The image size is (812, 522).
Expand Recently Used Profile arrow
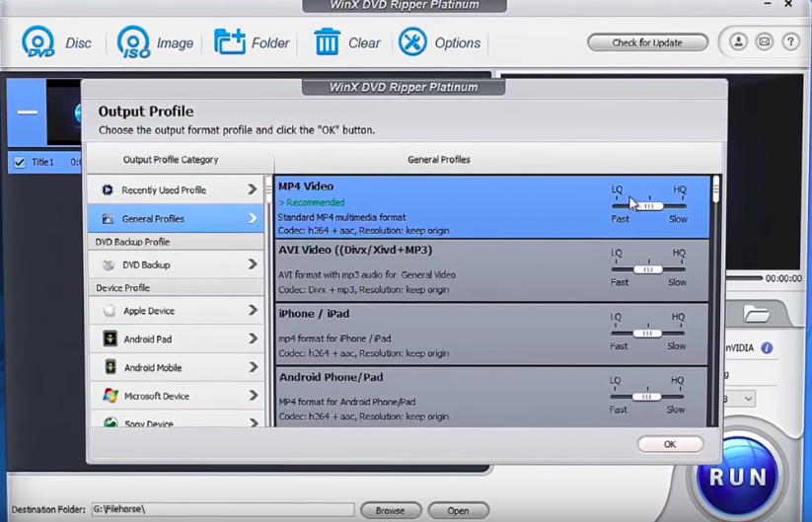pos(253,189)
